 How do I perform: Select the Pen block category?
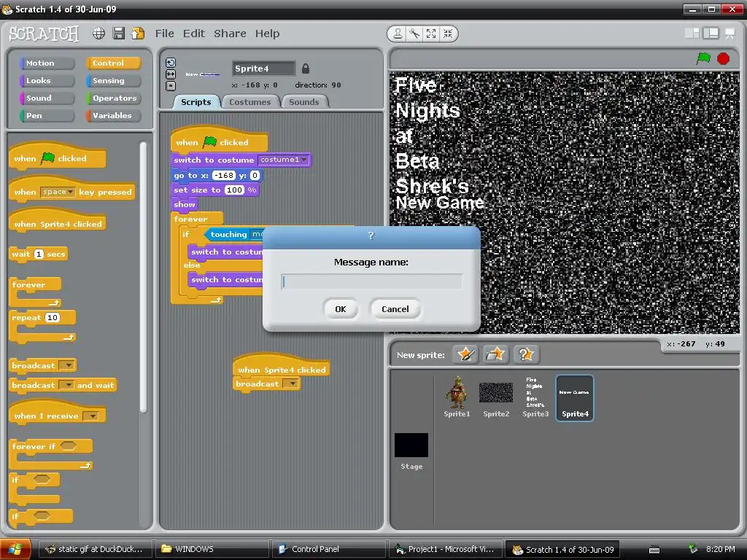point(47,116)
